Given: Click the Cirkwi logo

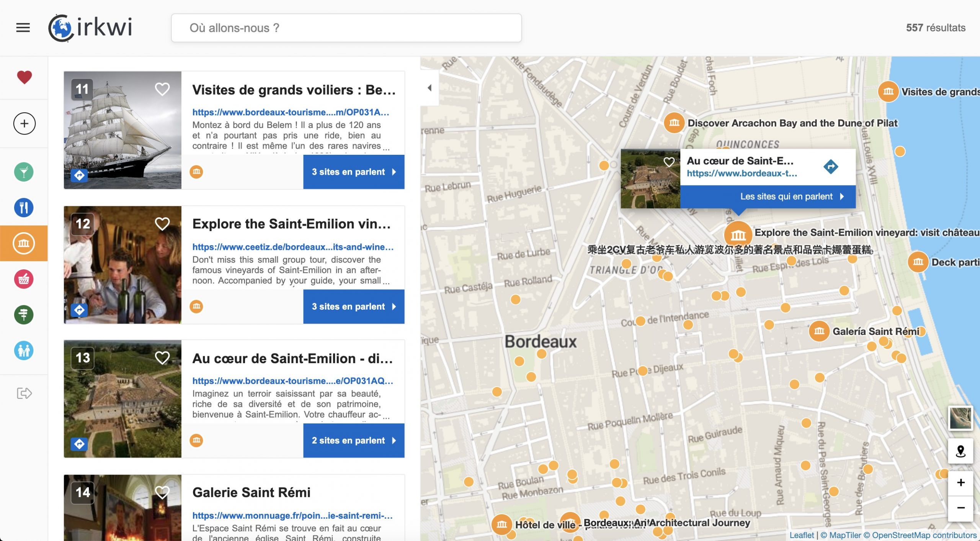Looking at the screenshot, I should (90, 28).
